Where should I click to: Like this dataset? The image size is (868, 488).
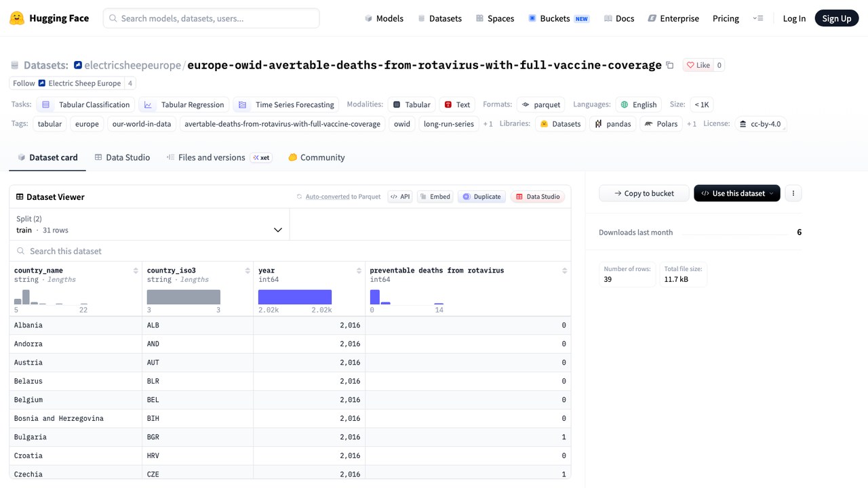(x=698, y=65)
